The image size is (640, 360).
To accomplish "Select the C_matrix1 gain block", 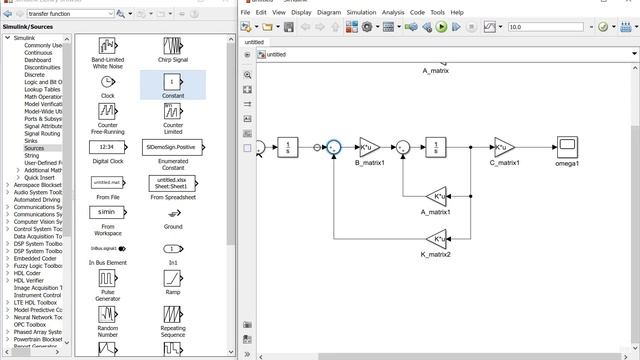I will coord(504,147).
